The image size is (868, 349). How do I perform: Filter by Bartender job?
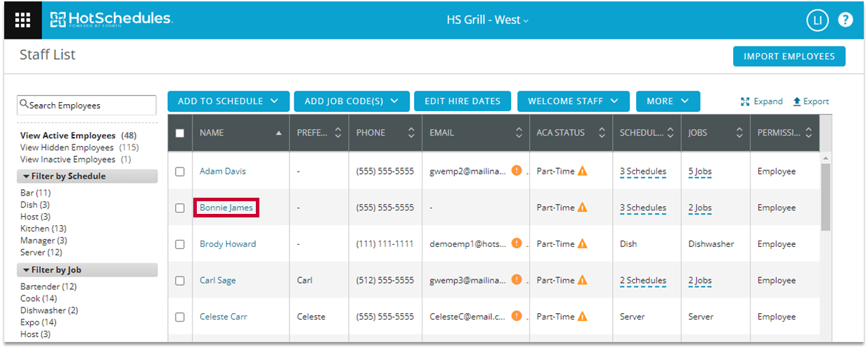48,287
